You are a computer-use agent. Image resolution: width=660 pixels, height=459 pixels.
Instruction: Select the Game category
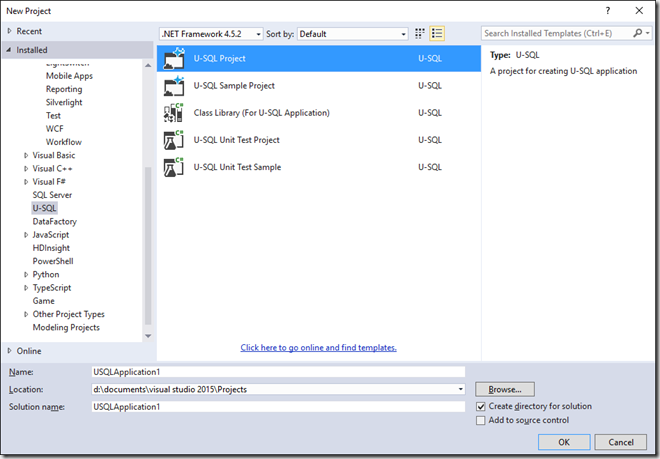pyautogui.click(x=43, y=301)
